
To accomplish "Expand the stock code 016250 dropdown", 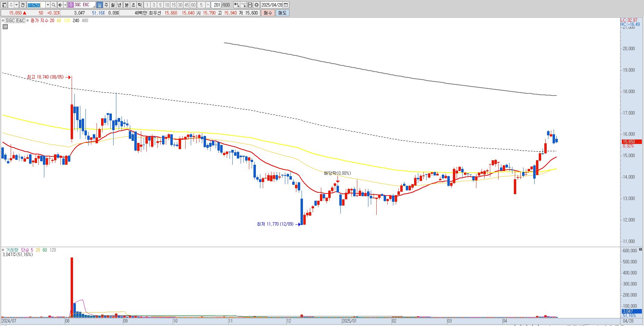I will click(x=48, y=5).
